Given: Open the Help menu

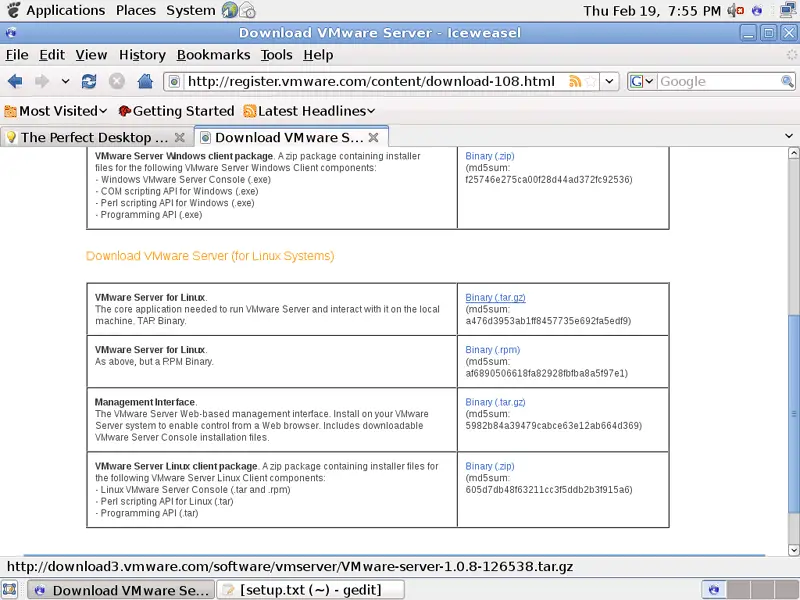Looking at the screenshot, I should [318, 55].
